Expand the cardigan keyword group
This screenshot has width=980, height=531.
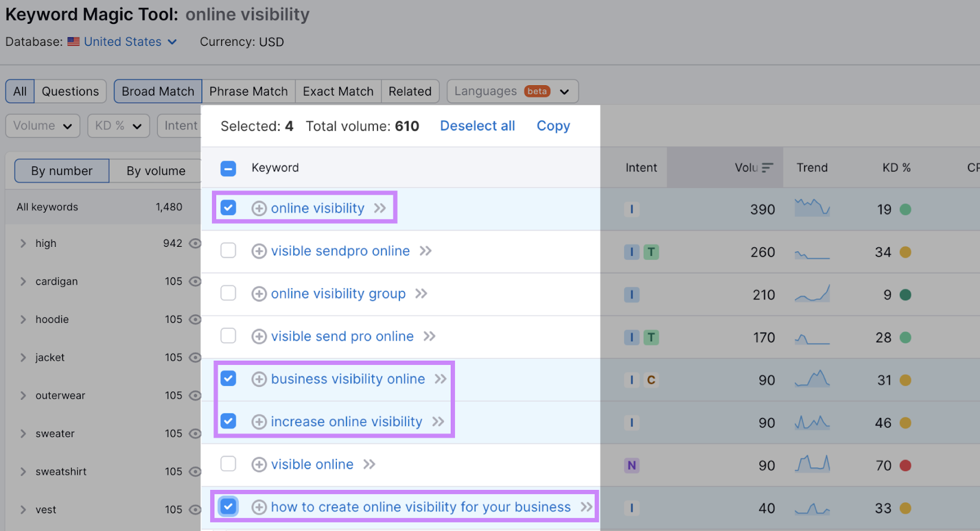click(x=23, y=282)
